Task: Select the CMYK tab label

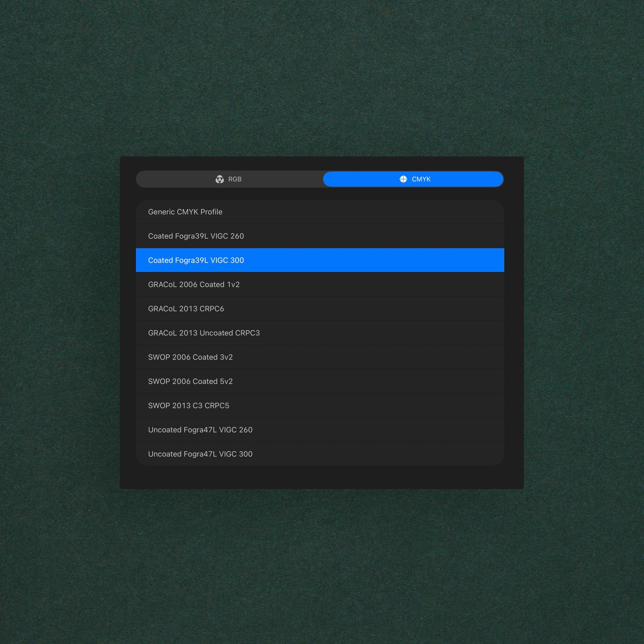Action: [x=421, y=179]
